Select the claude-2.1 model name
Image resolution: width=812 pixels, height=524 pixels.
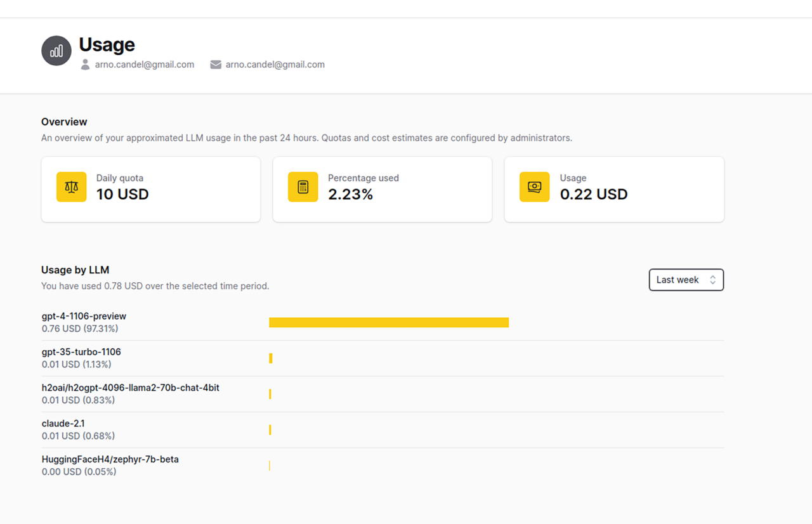tap(63, 423)
